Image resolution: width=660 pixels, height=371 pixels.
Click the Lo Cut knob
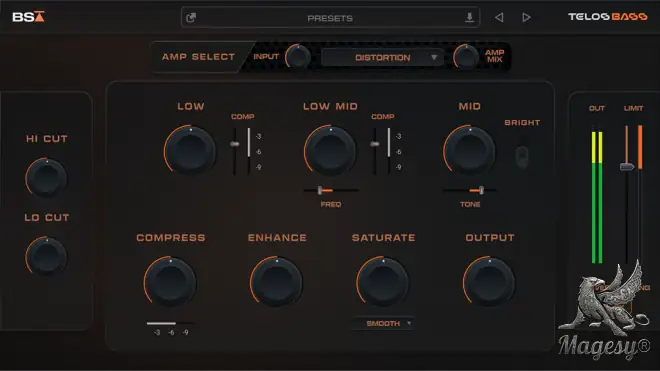coord(46,256)
